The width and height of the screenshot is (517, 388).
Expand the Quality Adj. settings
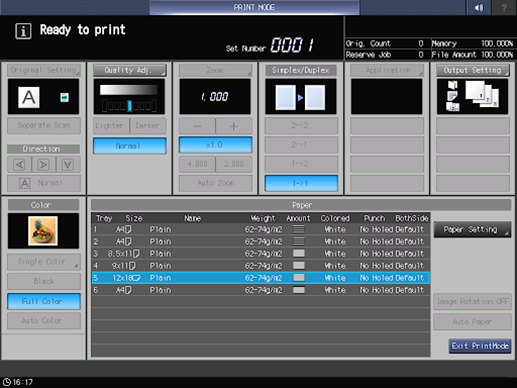coord(129,70)
